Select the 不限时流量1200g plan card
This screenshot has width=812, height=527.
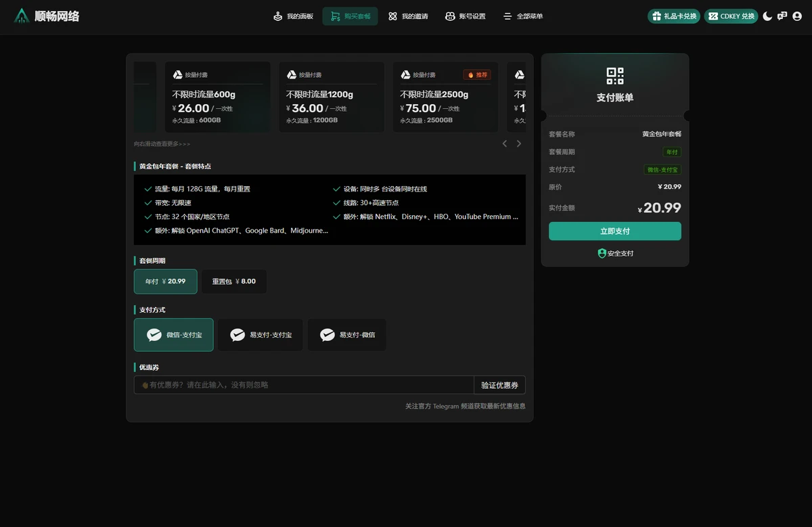click(x=332, y=97)
